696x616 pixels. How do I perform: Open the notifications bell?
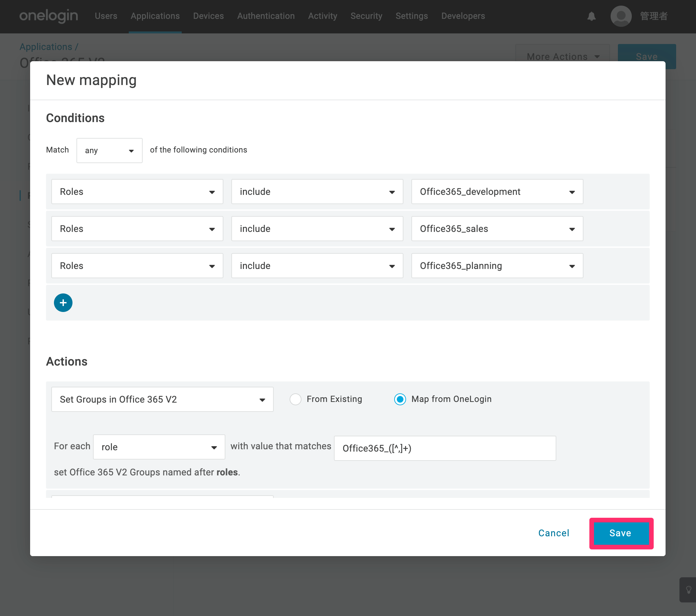coord(591,16)
